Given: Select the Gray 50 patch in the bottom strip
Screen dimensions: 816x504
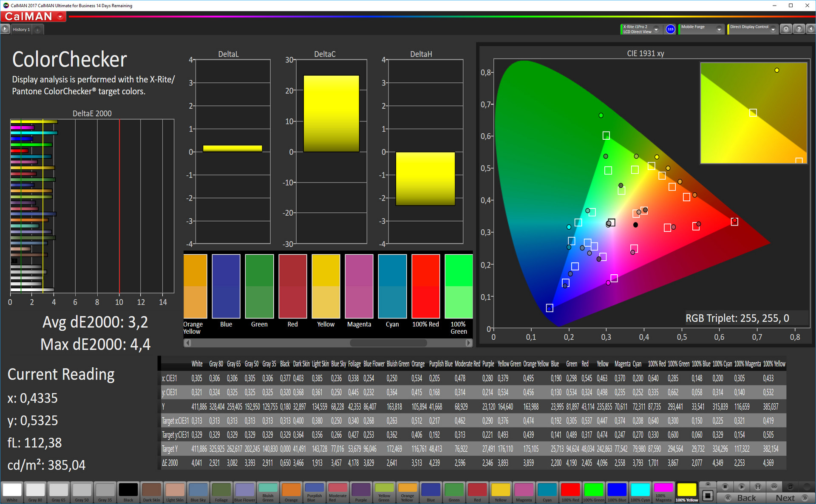Looking at the screenshot, I should click(x=82, y=493).
